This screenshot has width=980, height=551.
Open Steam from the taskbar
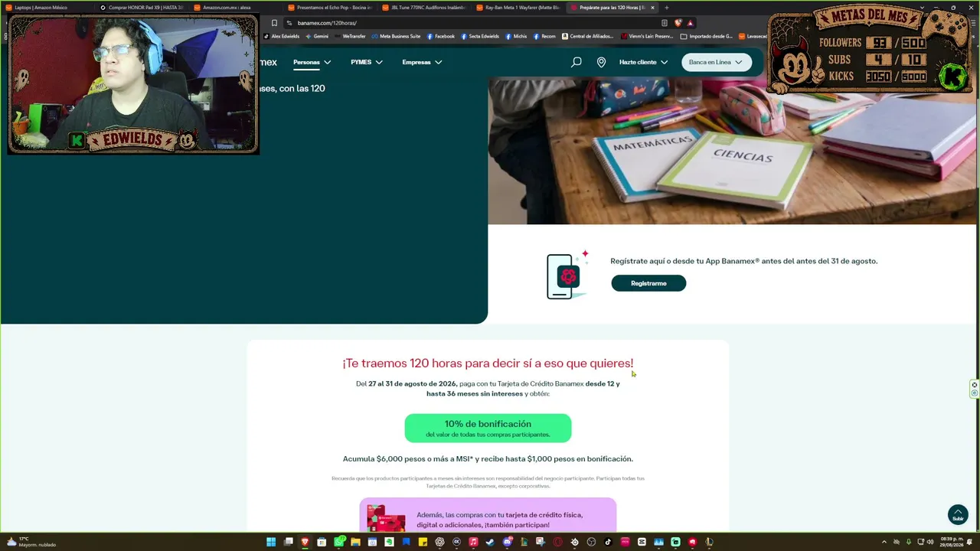coord(490,542)
